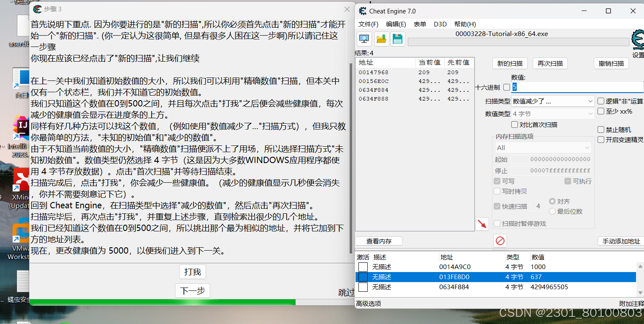Open the value type dropdown
This screenshot has height=324, width=644.
[x=553, y=114]
